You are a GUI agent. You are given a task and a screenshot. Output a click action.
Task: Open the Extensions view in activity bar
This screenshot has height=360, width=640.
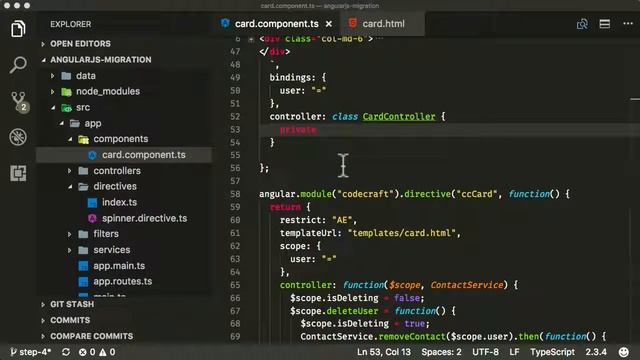(x=18, y=173)
